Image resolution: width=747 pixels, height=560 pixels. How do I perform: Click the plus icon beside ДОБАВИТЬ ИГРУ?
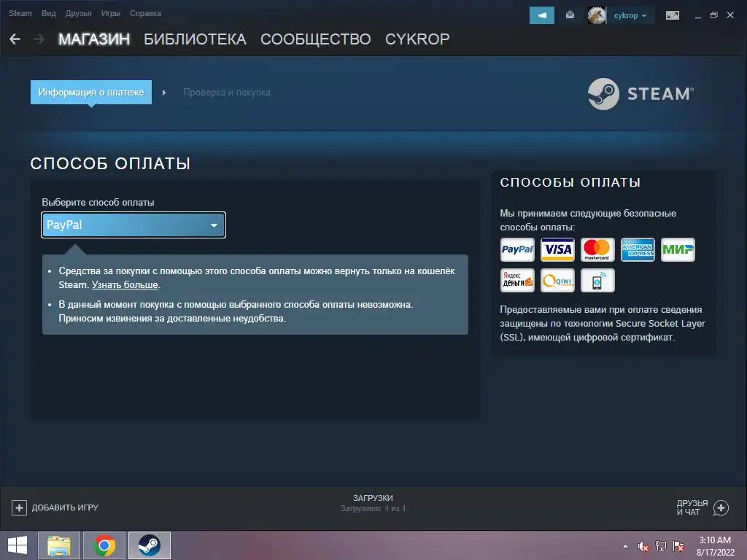tap(19, 507)
